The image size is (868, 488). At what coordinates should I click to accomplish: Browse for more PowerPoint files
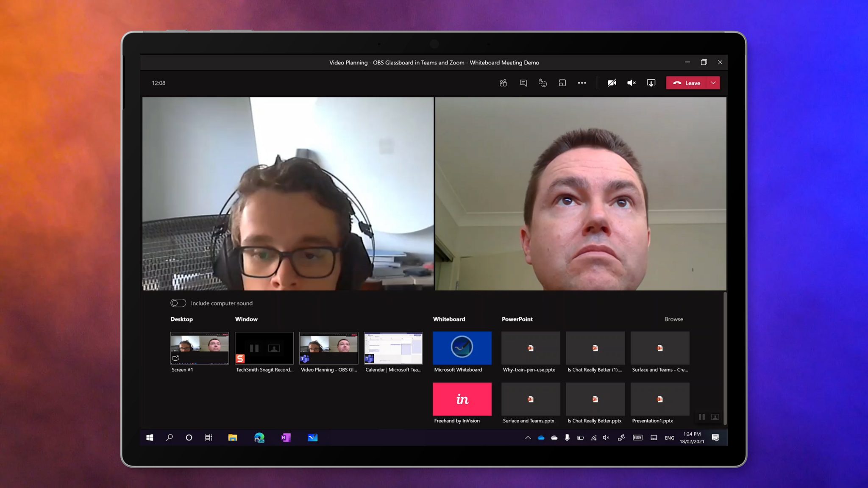[x=673, y=319]
